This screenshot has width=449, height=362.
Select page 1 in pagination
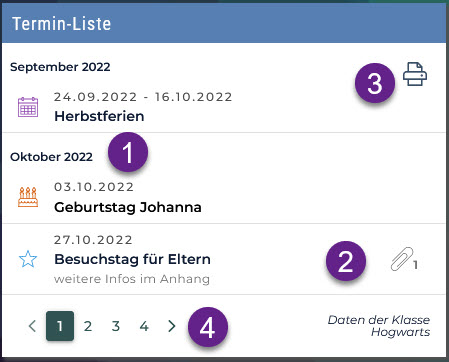(x=60, y=326)
